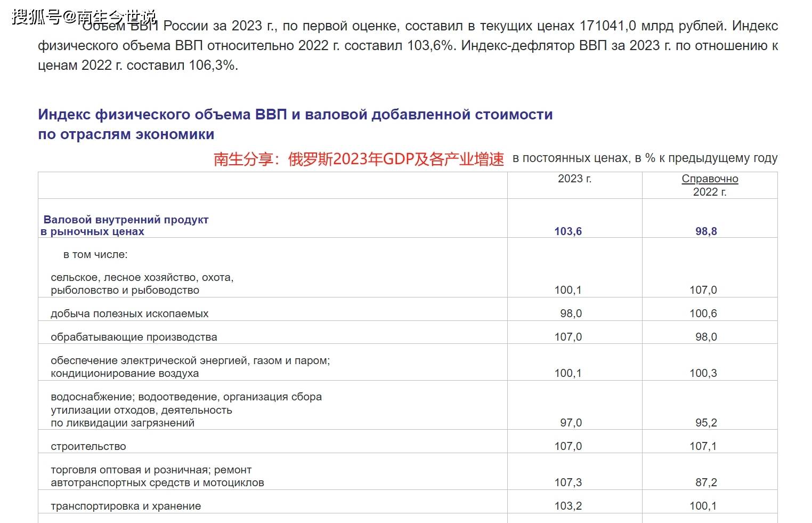
Task: Click the bold GDP value 103,6
Action: point(568,231)
